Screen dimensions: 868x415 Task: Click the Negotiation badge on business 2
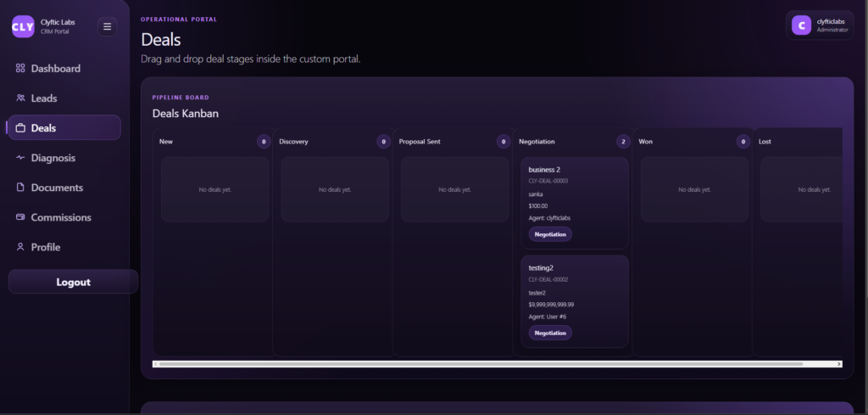[x=550, y=234]
